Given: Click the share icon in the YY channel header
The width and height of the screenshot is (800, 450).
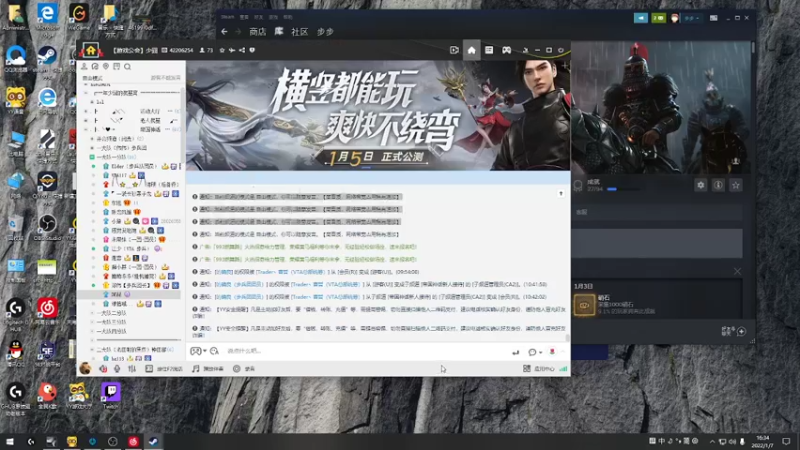Looking at the screenshot, I should coord(242,50).
